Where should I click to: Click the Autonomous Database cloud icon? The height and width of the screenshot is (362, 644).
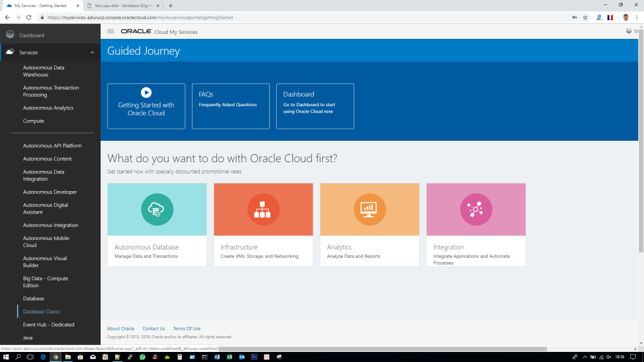pos(157,209)
